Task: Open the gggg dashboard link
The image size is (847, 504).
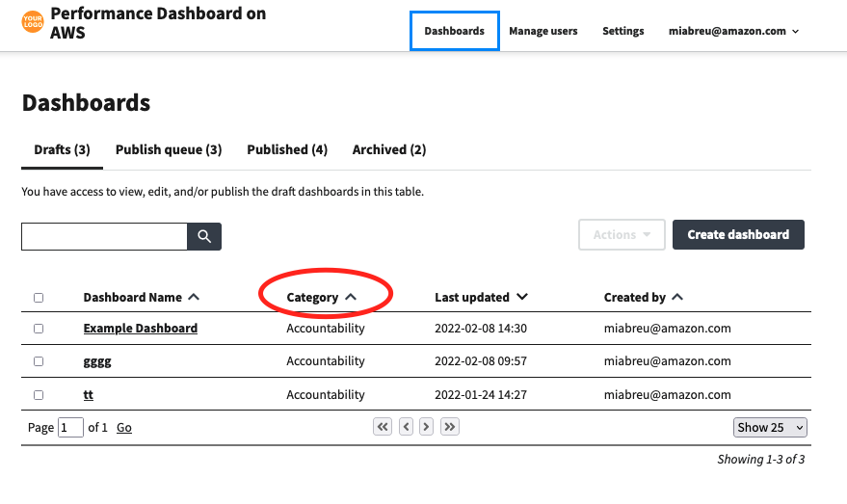Action: (97, 362)
